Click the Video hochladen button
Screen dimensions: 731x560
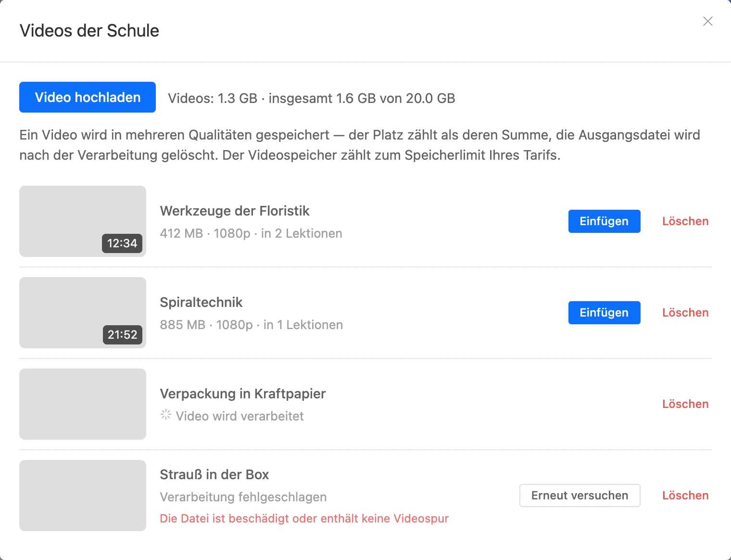(88, 97)
